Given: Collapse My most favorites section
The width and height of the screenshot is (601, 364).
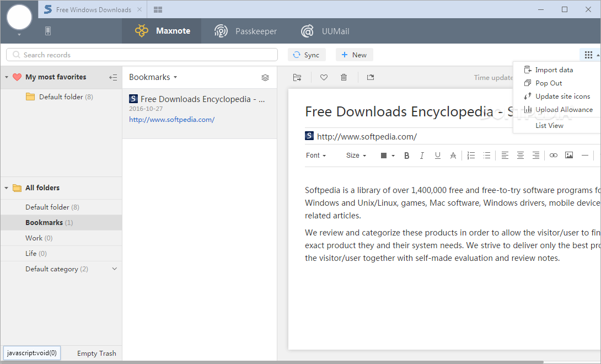Looking at the screenshot, I should pyautogui.click(x=7, y=77).
